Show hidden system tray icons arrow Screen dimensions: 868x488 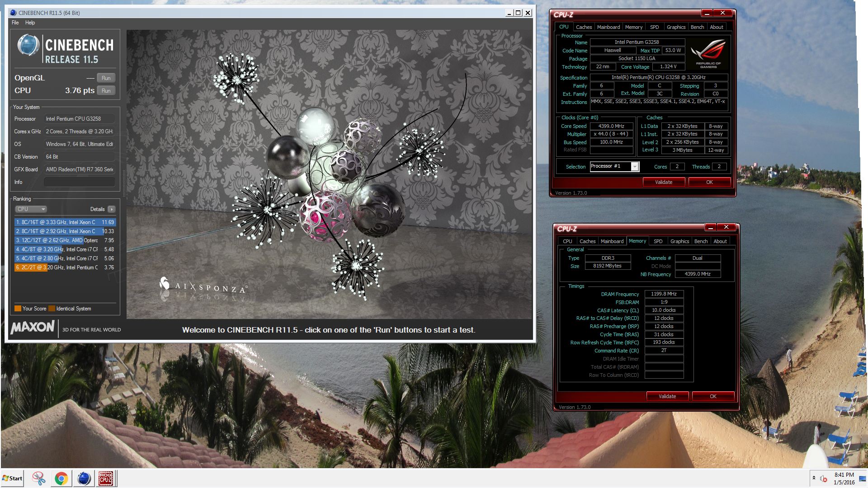tap(814, 478)
